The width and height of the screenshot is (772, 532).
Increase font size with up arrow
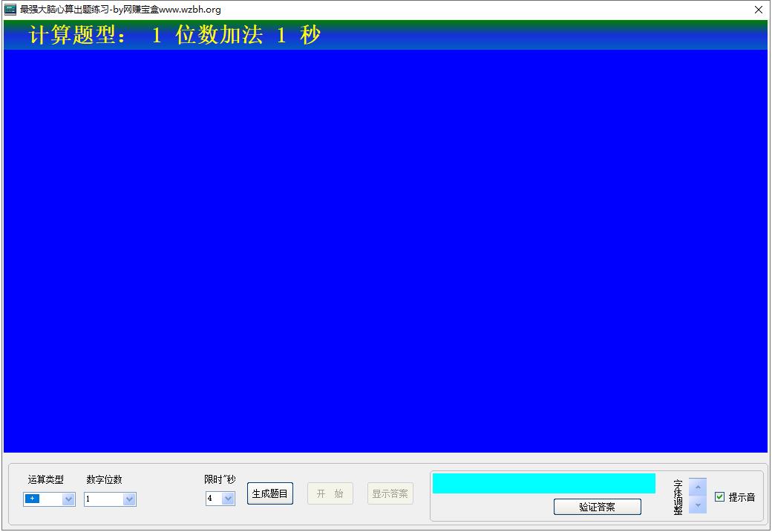(698, 487)
